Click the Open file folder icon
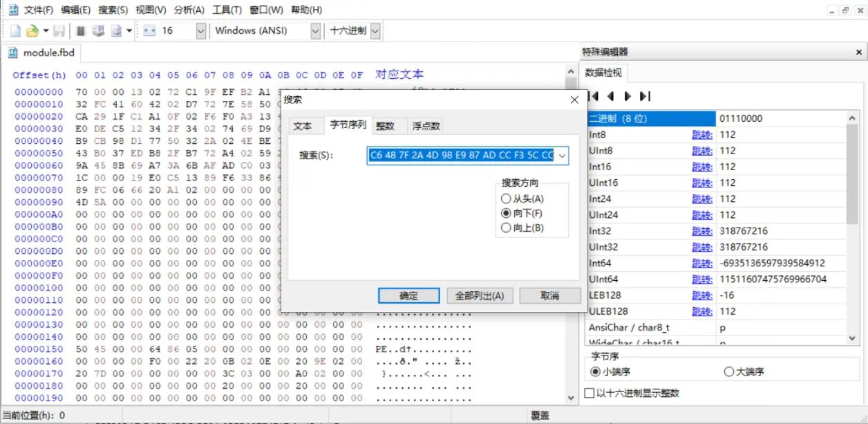 (32, 31)
